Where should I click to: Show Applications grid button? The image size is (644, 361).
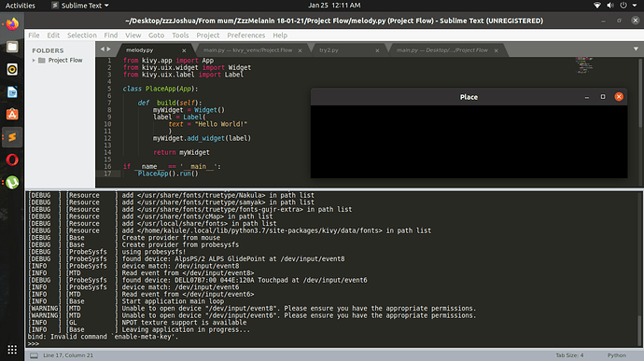point(12,350)
